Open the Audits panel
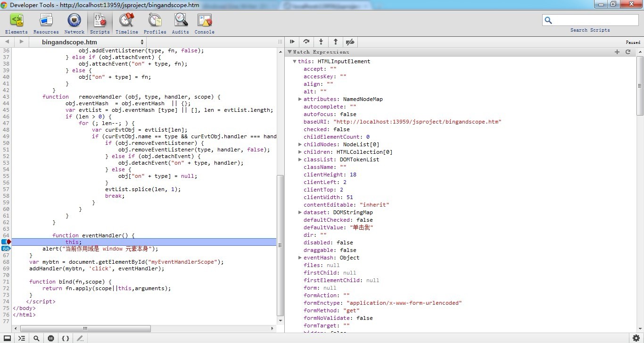 point(180,23)
